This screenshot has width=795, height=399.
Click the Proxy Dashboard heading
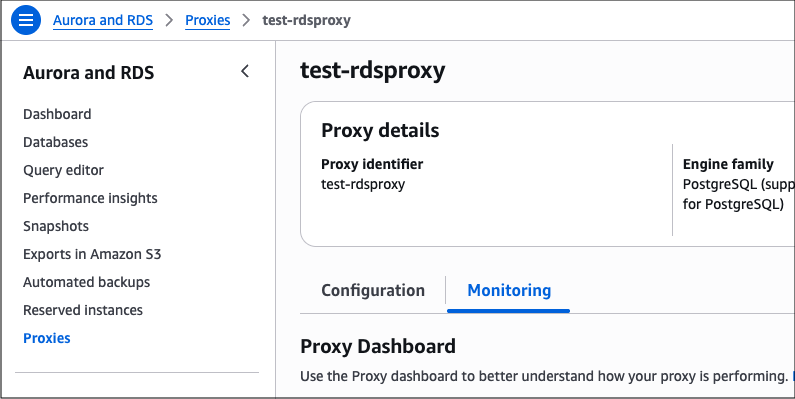coord(378,346)
